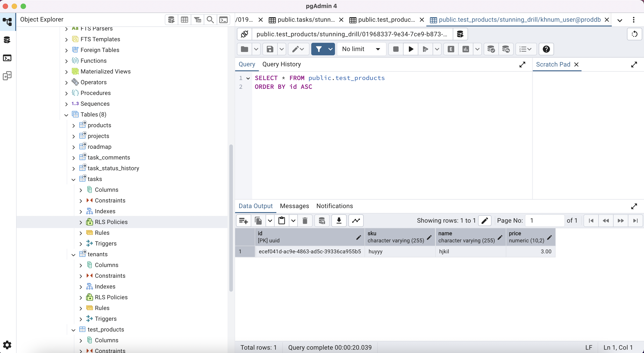Expand the Sequences tree node
The height and width of the screenshot is (353, 644).
(x=66, y=104)
